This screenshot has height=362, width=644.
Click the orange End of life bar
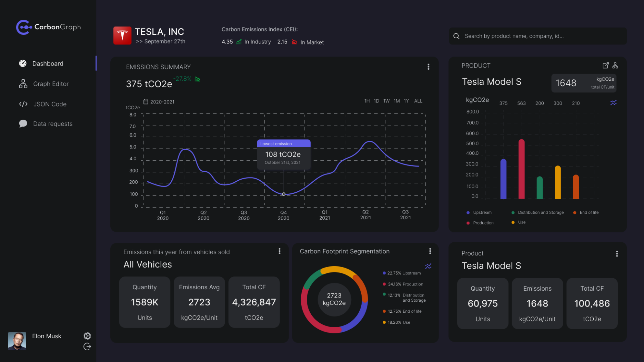[576, 187]
